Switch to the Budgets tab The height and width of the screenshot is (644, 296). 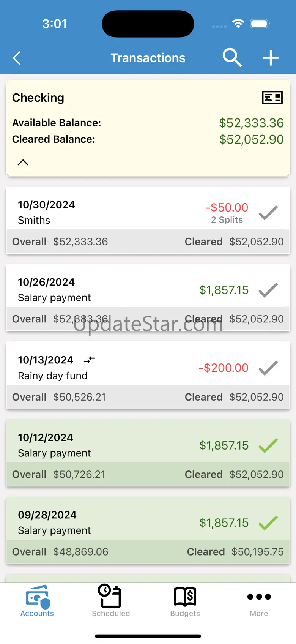[x=185, y=601]
